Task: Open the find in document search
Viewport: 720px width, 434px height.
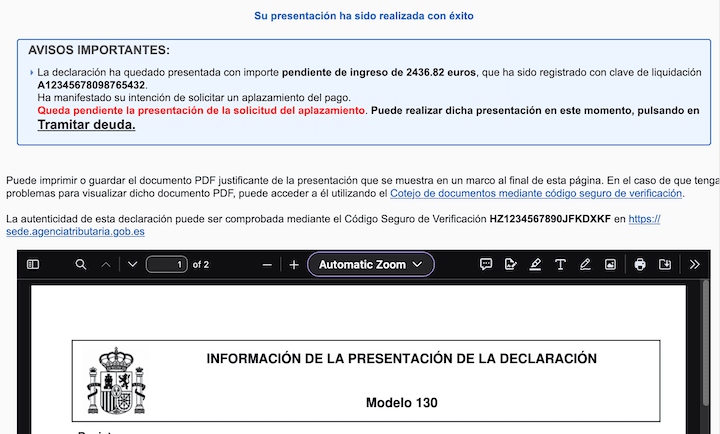Action: (81, 265)
